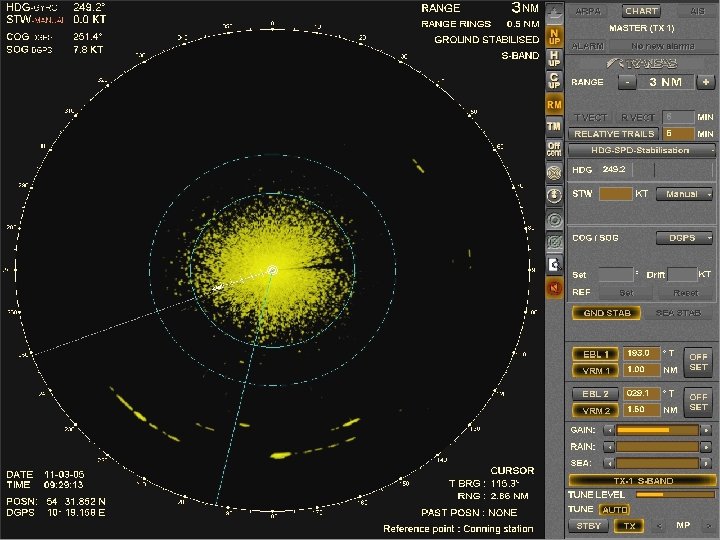Adjust the SEA slider bar
Image resolution: width=720 pixels, height=540 pixels.
click(x=657, y=463)
